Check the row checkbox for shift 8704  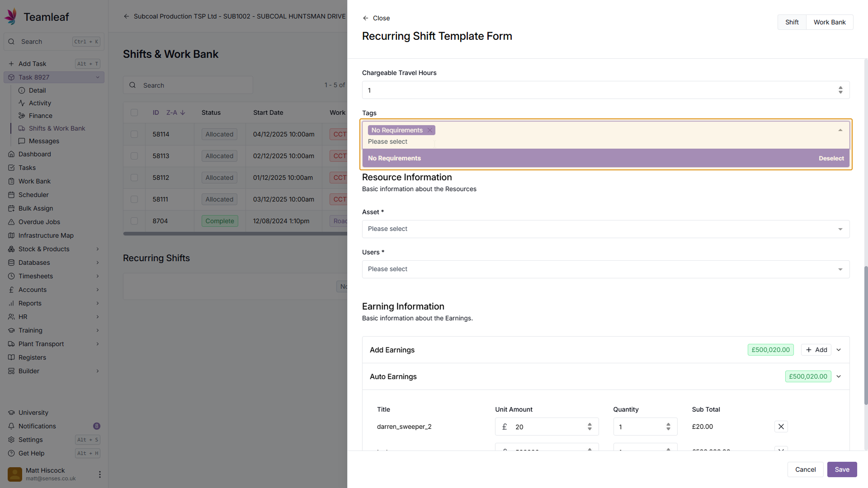(134, 221)
